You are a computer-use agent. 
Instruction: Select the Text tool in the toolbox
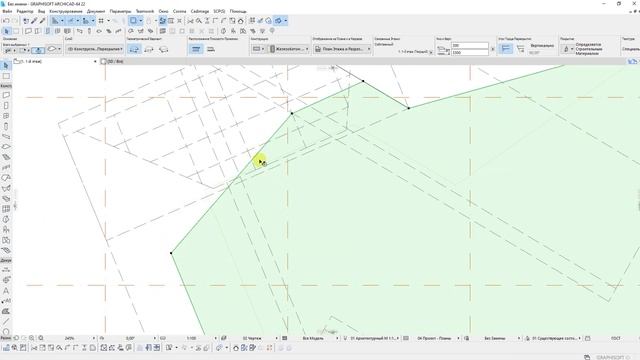click(x=6, y=291)
